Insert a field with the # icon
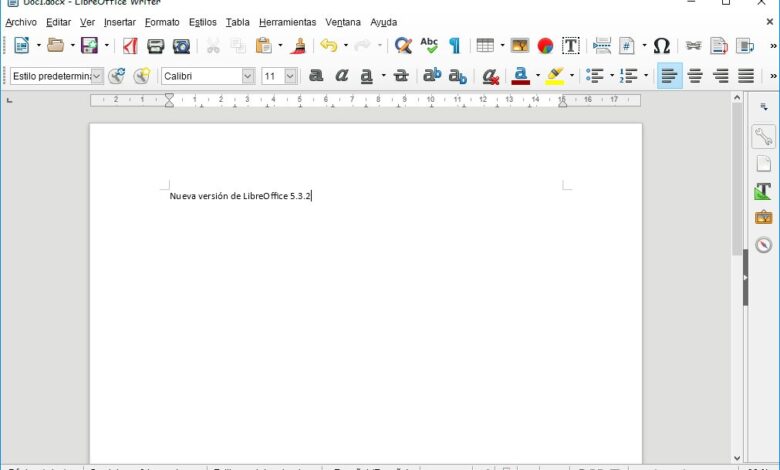This screenshot has width=780, height=470. pos(627,46)
